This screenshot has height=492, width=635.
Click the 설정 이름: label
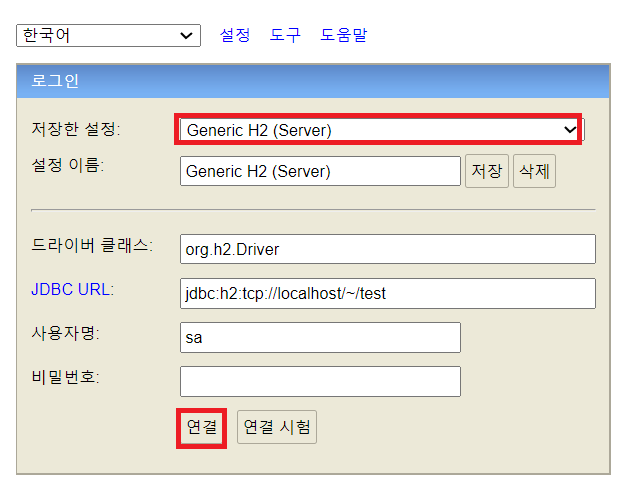(68, 165)
